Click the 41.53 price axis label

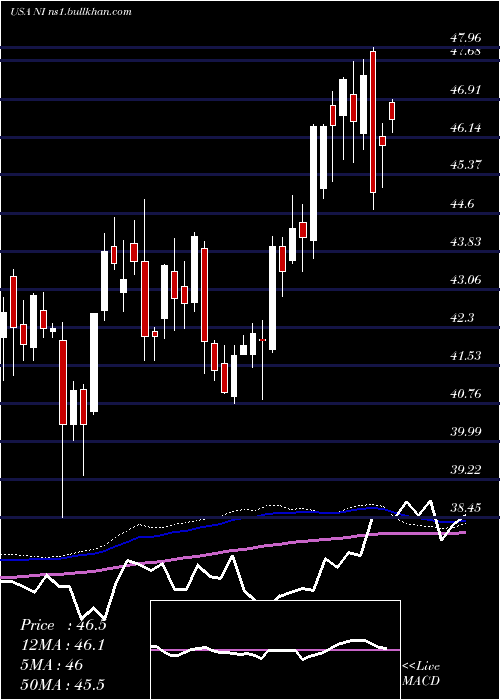click(x=466, y=356)
